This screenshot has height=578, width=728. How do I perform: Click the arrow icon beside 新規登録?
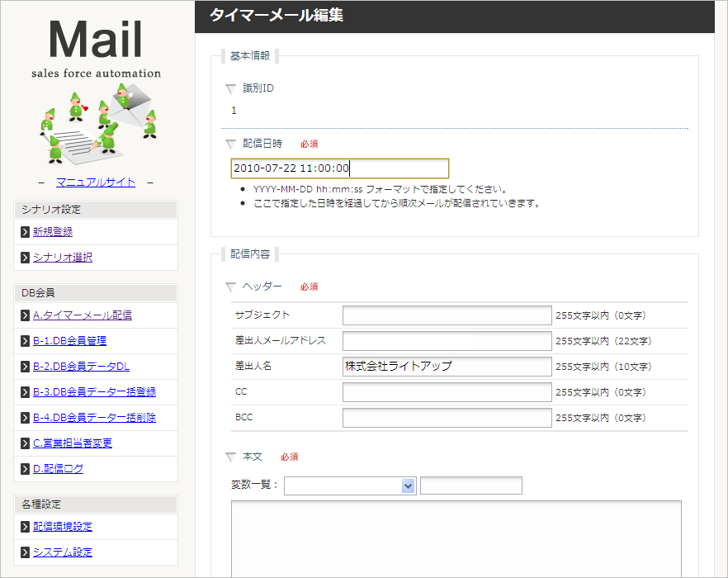(26, 232)
